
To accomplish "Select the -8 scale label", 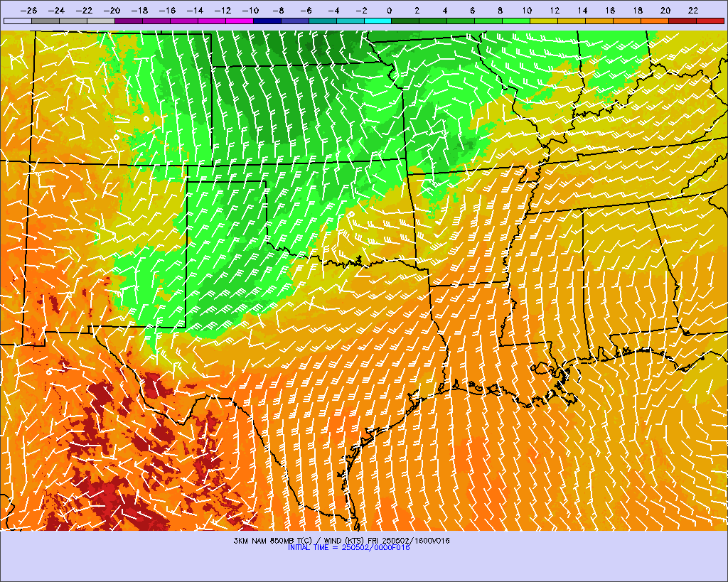I will 278,11.
